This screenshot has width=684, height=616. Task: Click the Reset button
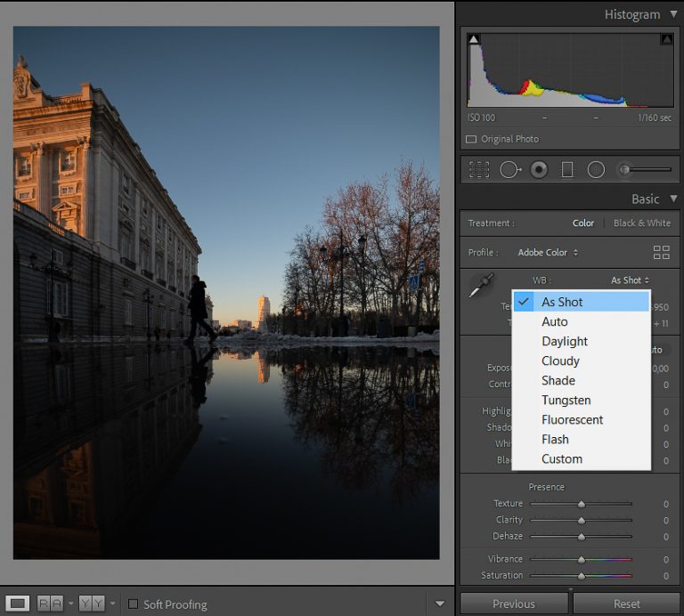tap(627, 604)
